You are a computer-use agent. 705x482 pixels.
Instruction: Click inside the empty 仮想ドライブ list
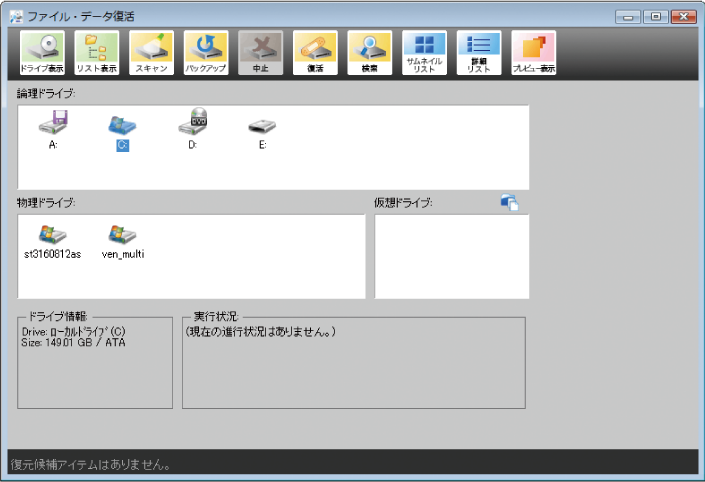point(452,256)
